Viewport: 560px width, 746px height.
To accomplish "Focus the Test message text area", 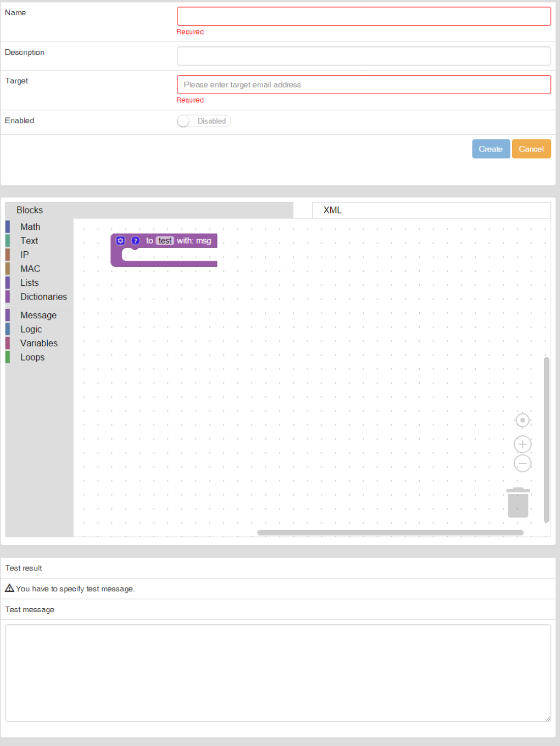I will 278,672.
